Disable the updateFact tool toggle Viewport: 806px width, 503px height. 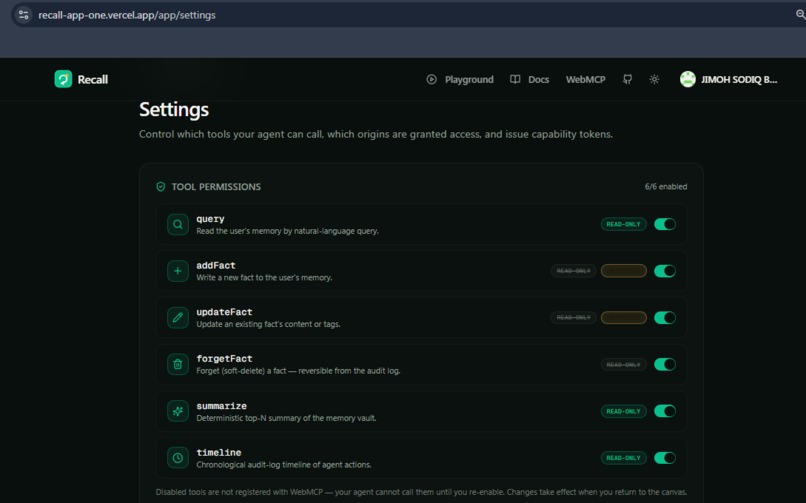(x=665, y=318)
